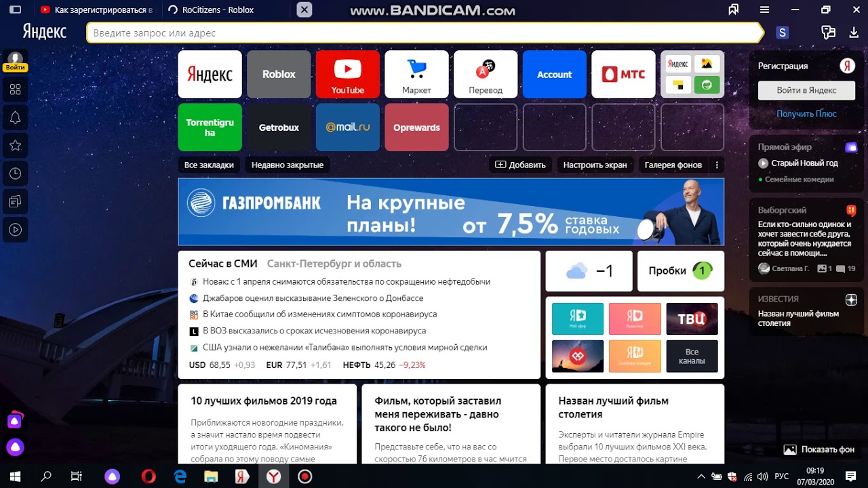Open the collections icon in the sidebar
868x488 pixels.
(15, 201)
